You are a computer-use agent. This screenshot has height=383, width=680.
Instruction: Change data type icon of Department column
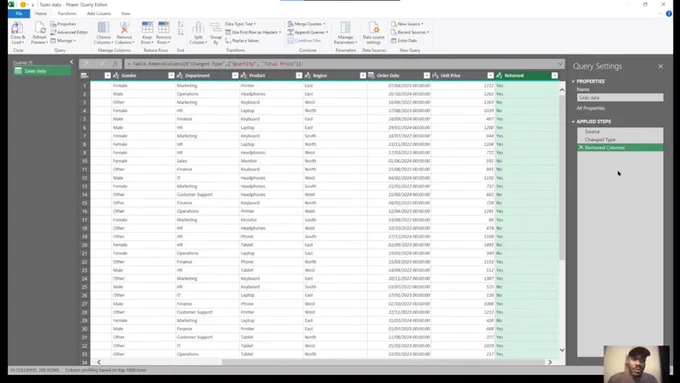pos(180,75)
